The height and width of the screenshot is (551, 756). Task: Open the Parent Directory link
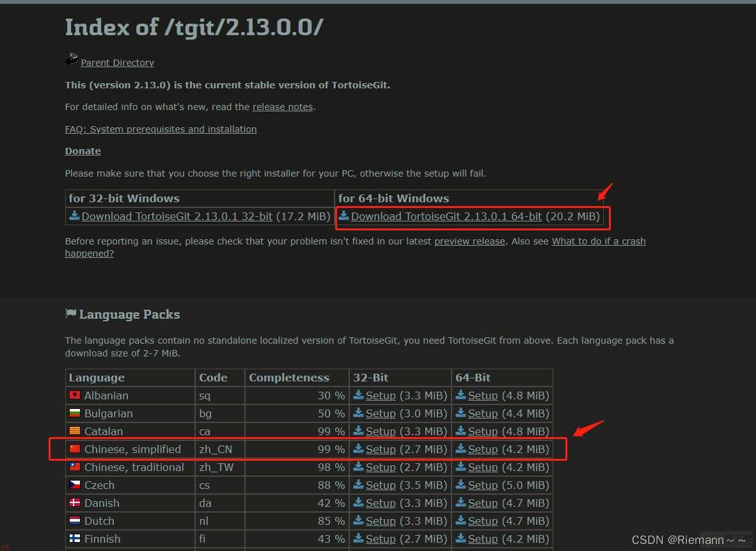click(117, 63)
